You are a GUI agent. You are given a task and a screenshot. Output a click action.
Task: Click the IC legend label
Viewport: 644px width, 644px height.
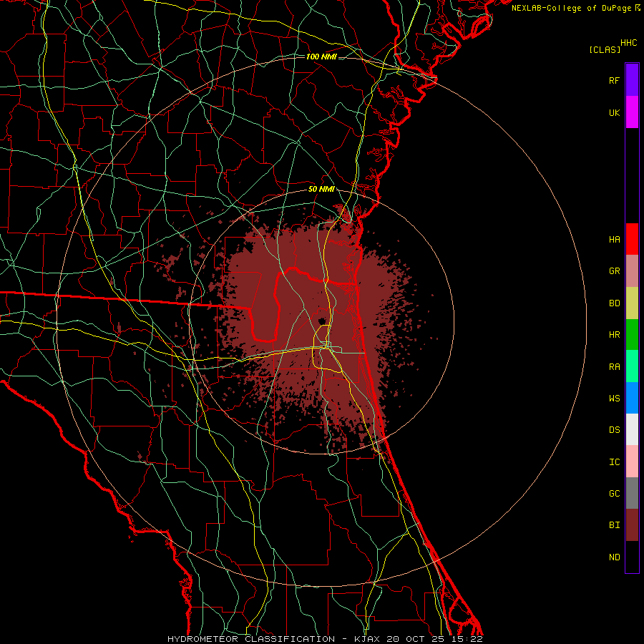coord(614,462)
